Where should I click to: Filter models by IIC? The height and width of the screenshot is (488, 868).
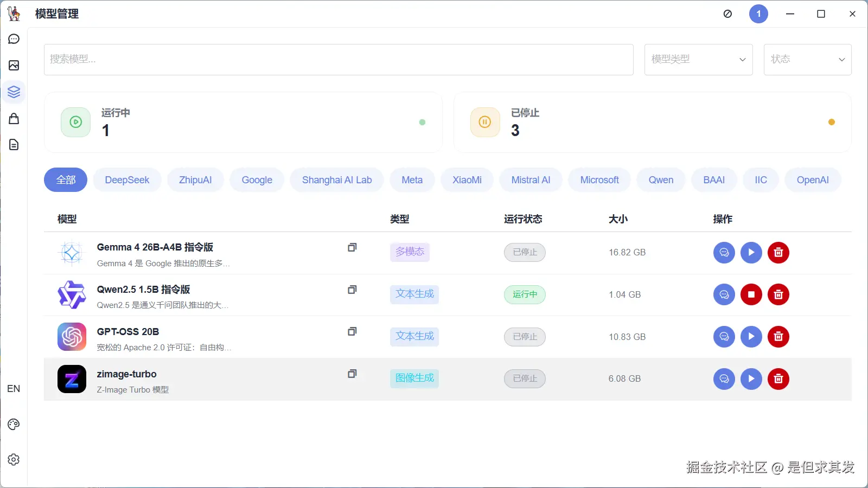click(x=761, y=180)
